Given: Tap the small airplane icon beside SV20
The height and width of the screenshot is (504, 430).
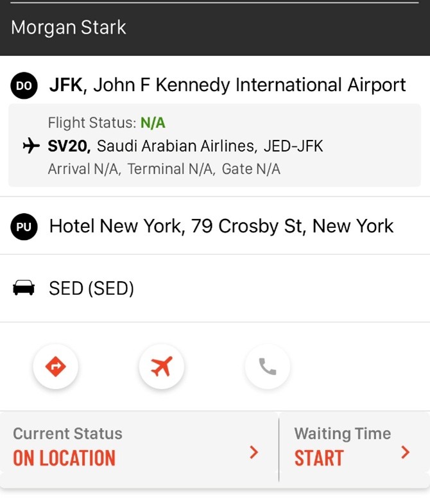Looking at the screenshot, I should point(30,146).
